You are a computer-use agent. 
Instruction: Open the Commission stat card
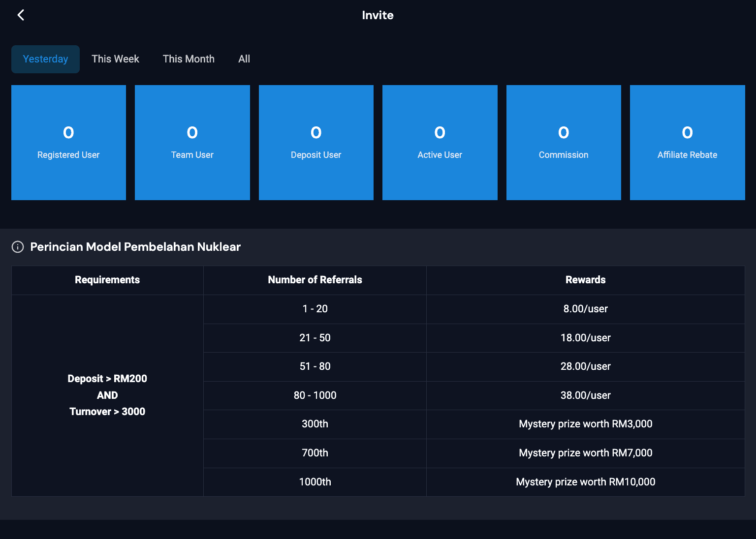click(x=564, y=143)
